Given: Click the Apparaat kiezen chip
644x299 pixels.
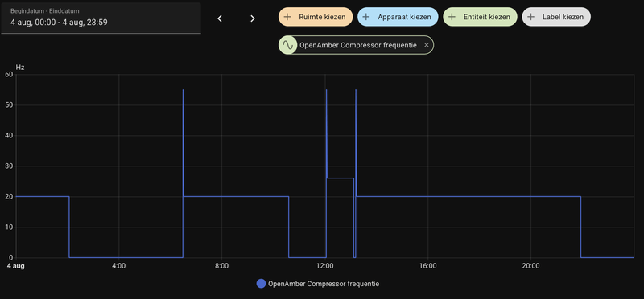Looking at the screenshot, I should (398, 17).
